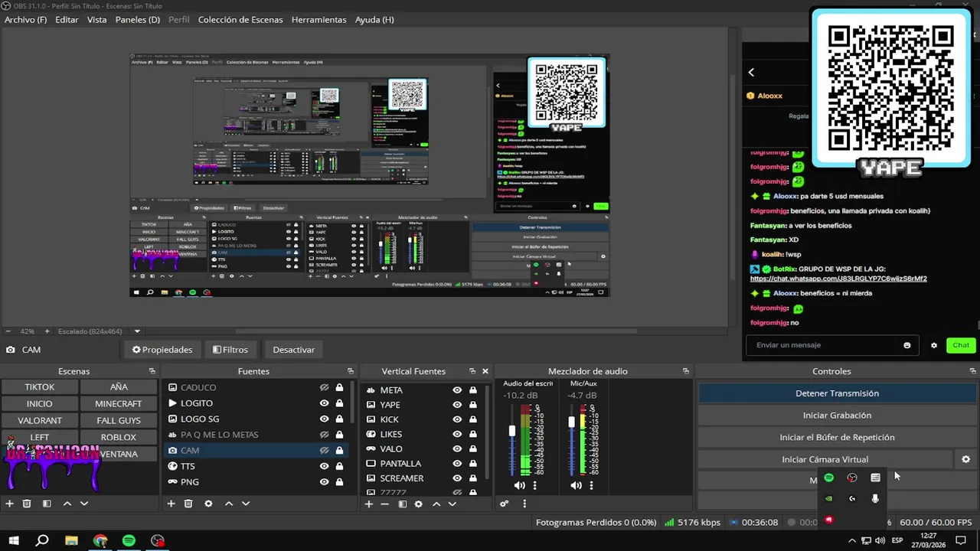
Task: Open the filters icon in the Vertical Fuentes toolbar
Action: click(402, 504)
